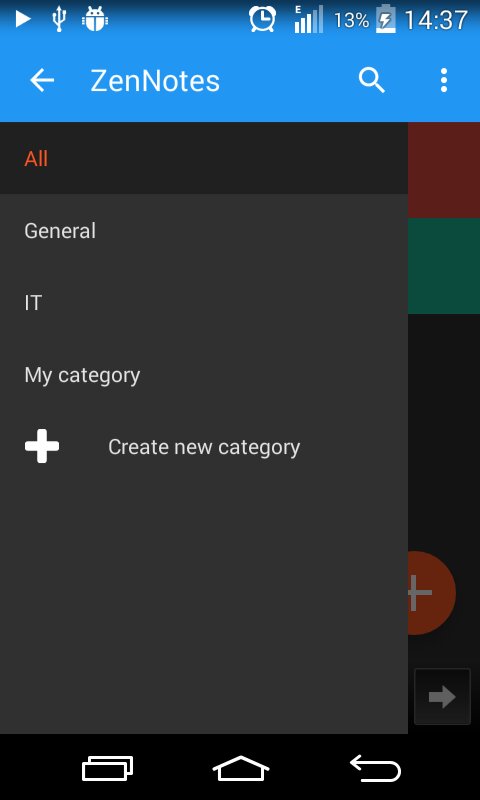Tap the debug bug status icon
Image resolution: width=480 pixels, height=800 pixels.
click(x=95, y=19)
